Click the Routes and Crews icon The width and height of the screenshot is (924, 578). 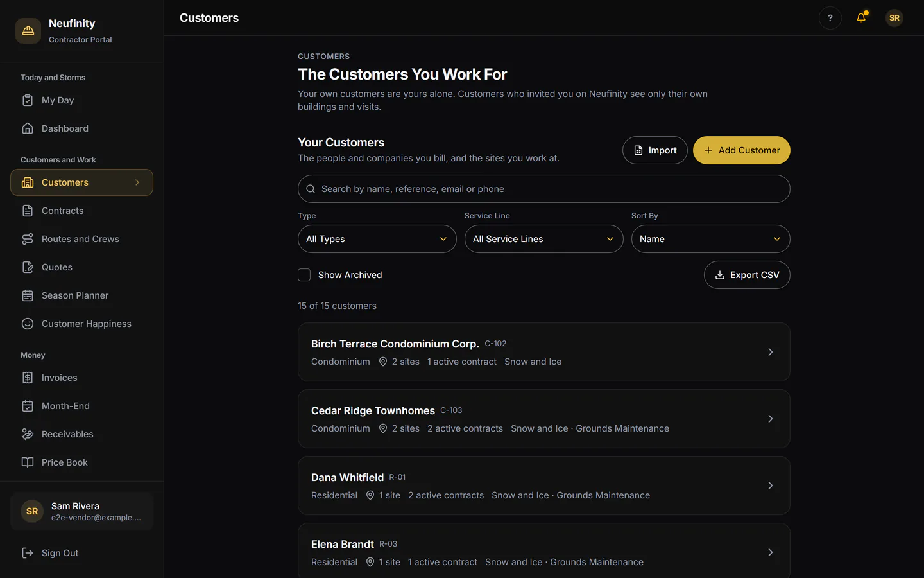point(28,239)
